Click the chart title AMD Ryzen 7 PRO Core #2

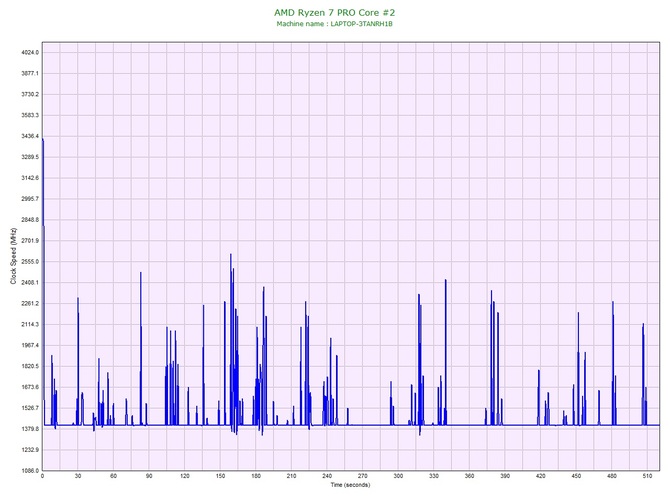pyautogui.click(x=335, y=12)
